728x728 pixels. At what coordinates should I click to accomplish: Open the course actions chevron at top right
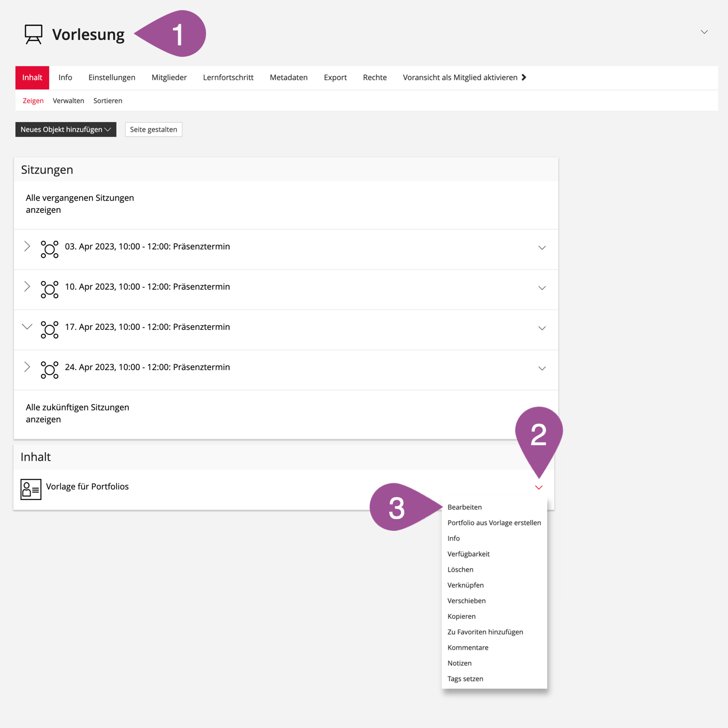[x=704, y=32]
